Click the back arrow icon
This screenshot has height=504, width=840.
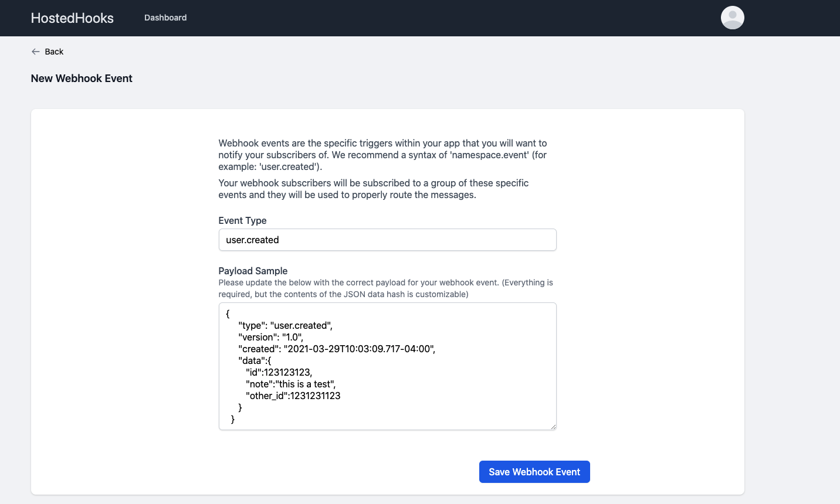(x=36, y=52)
